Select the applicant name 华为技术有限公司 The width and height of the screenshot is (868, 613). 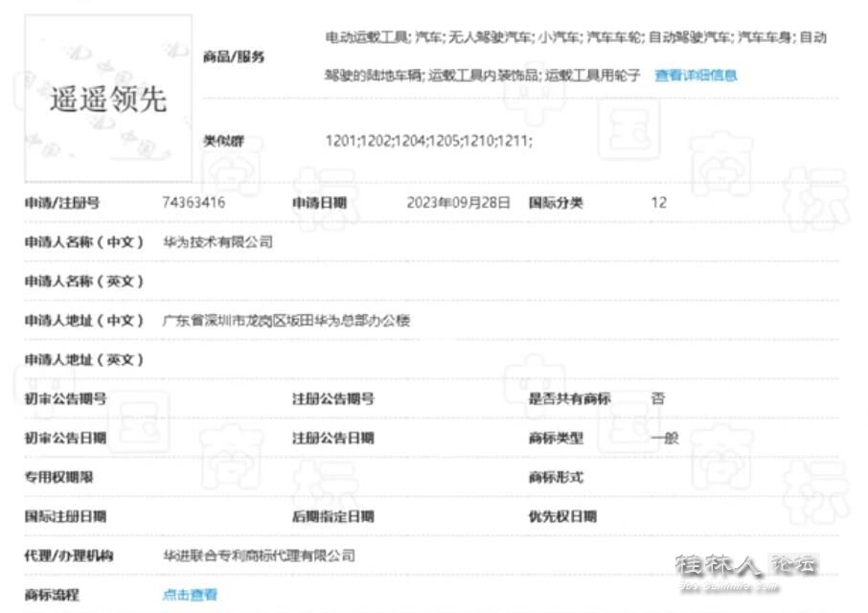(218, 241)
